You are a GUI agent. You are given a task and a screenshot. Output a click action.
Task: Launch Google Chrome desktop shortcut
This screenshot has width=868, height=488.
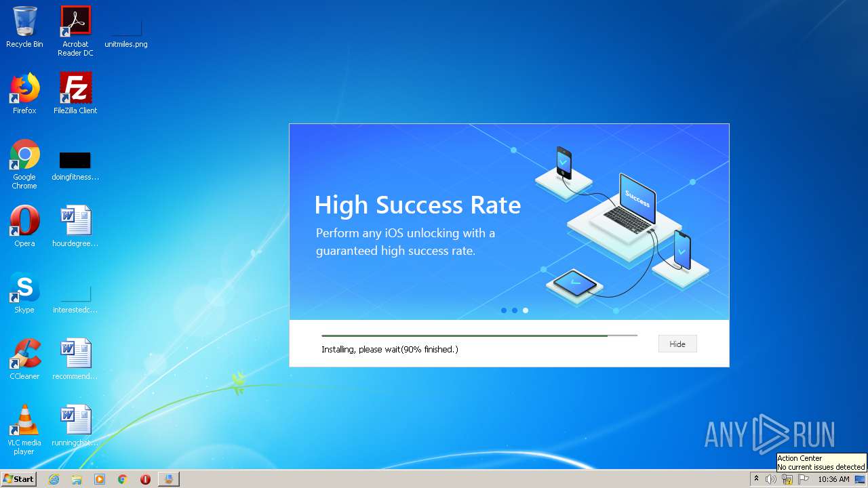(x=24, y=164)
